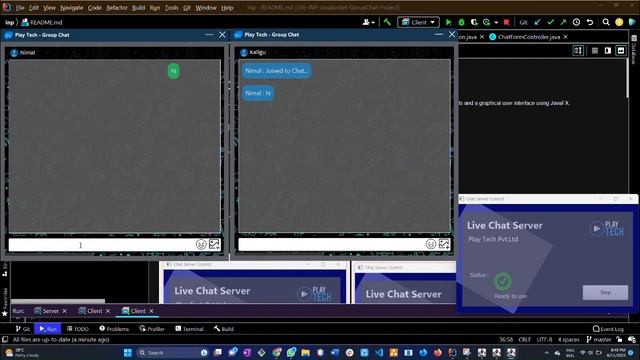Image resolution: width=640 pixels, height=360 pixels.
Task: Expand user account dropdown in toolbar
Action: point(369,22)
